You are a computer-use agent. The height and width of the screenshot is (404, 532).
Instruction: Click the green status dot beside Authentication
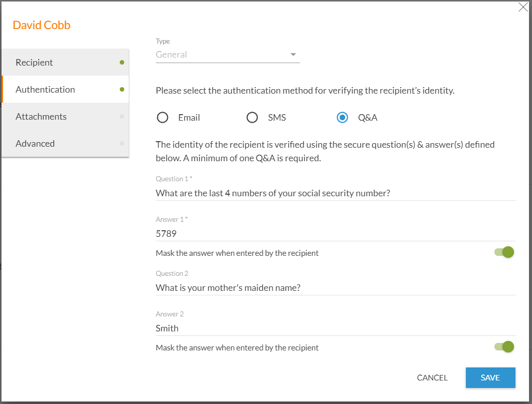coord(121,89)
